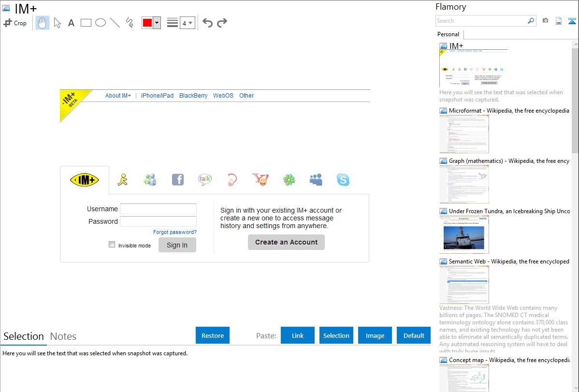The width and height of the screenshot is (579, 392).
Task: Click the blue collapse icon in Flamory header
Action: pyautogui.click(x=572, y=21)
